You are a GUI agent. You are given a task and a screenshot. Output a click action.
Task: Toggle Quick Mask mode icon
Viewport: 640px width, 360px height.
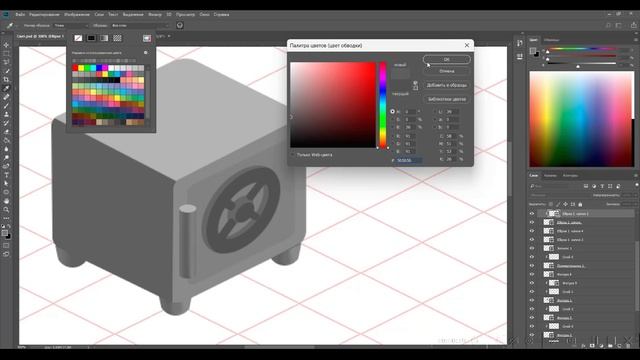(6, 246)
